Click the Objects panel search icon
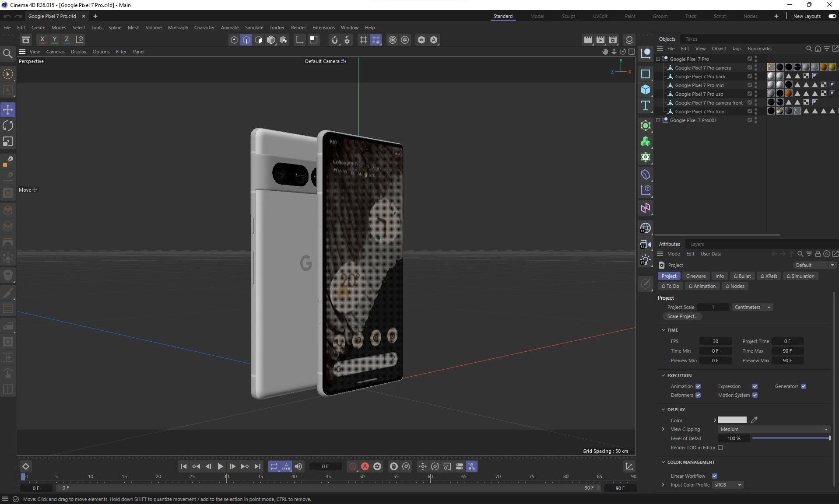 click(x=809, y=49)
